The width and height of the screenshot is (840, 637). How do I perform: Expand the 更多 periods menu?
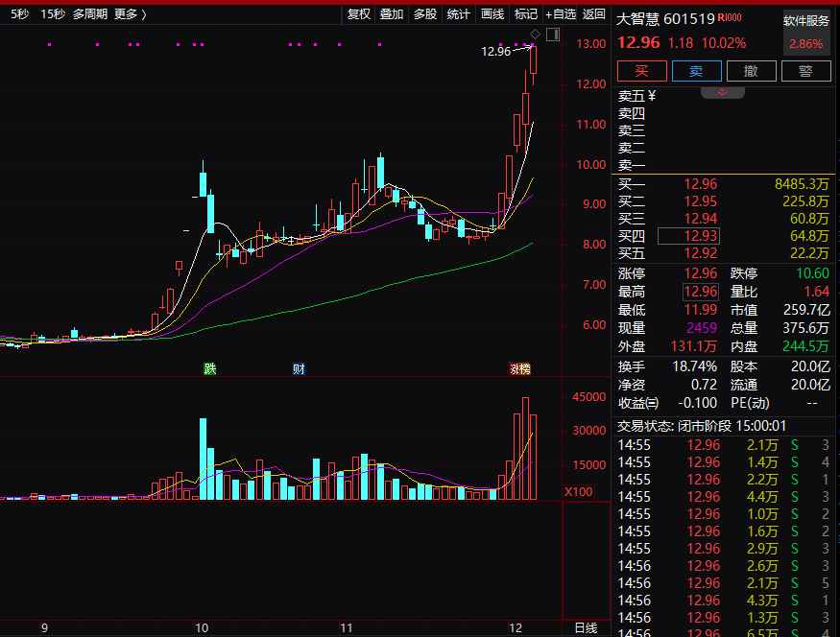(130, 13)
